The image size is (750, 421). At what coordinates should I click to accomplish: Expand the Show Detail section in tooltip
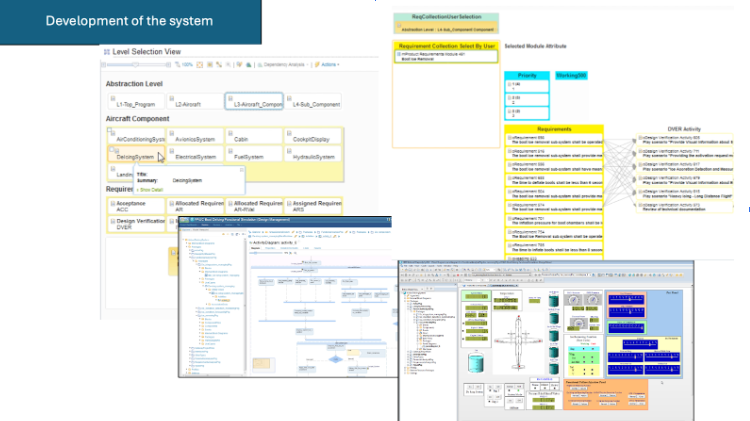click(x=150, y=188)
